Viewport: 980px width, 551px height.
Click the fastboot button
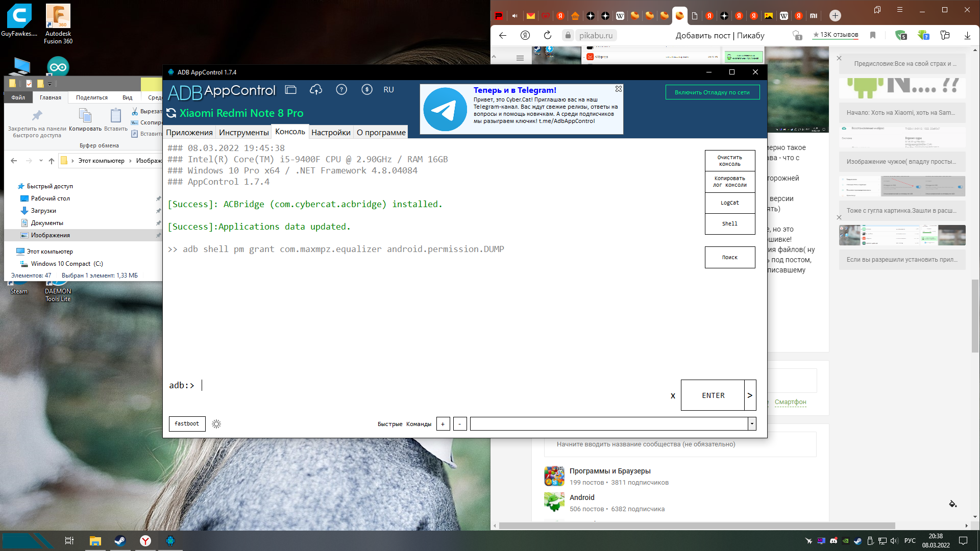tap(187, 423)
